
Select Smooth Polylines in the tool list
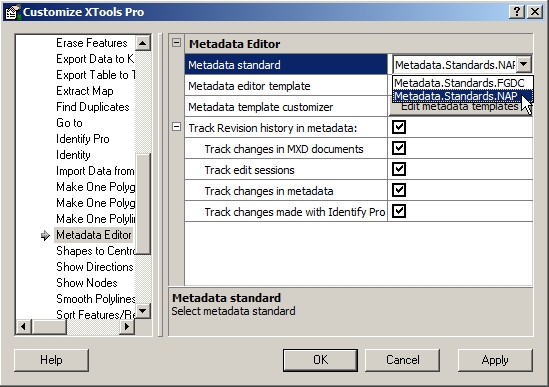(95, 299)
